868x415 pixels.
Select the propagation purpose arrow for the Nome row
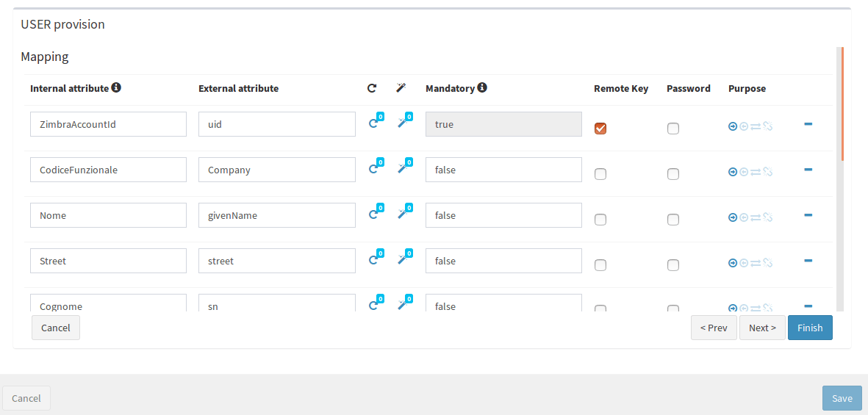click(732, 218)
